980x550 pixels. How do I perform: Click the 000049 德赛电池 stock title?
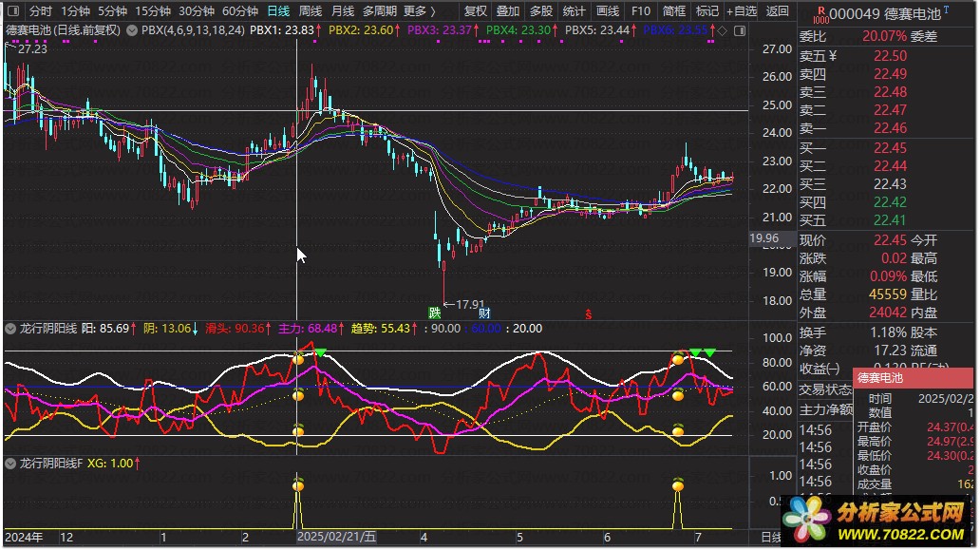884,13
